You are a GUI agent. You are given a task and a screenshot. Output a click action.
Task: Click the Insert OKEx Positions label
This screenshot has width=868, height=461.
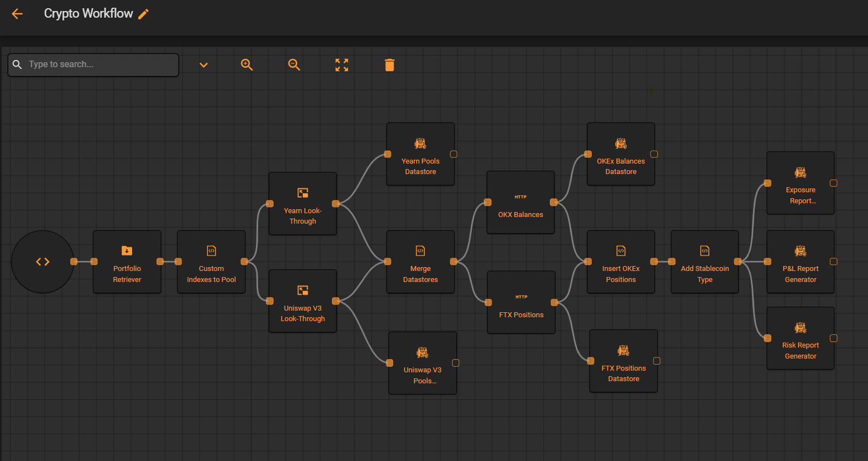click(621, 274)
